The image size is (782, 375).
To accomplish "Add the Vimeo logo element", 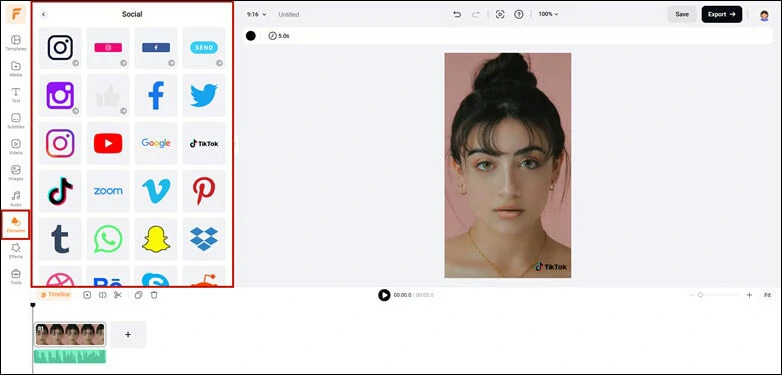I will [x=156, y=191].
